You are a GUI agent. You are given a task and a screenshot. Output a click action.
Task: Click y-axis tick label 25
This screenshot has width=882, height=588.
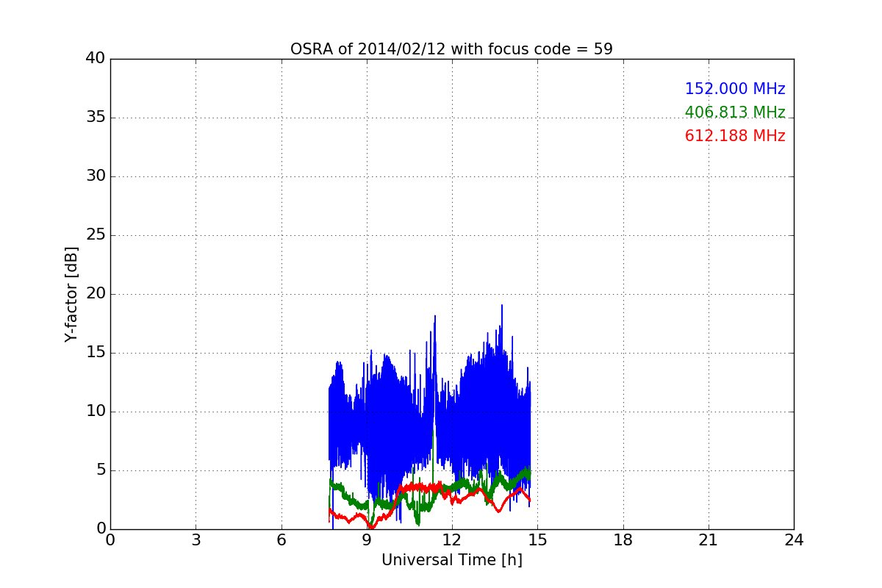[96, 235]
